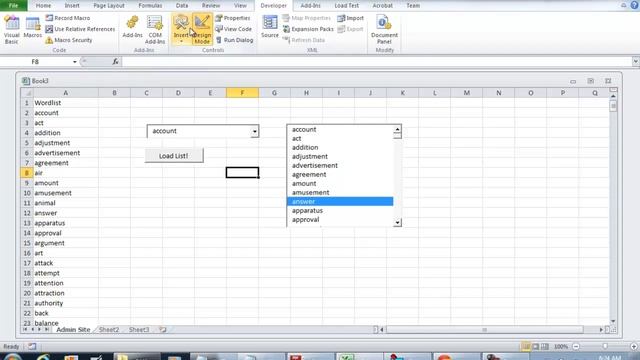The width and height of the screenshot is (640, 360).
Task: Open the Add-Ins manager
Action: tap(132, 27)
